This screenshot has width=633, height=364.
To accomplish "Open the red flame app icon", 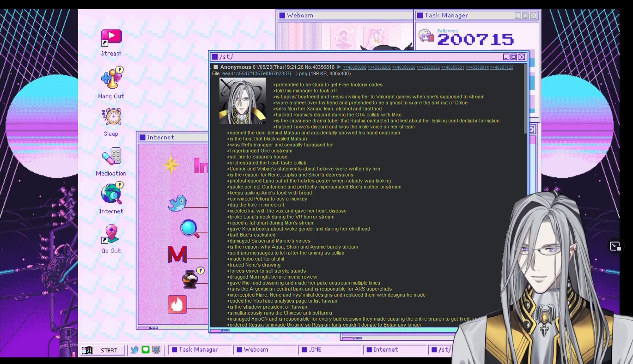I will point(177,304).
